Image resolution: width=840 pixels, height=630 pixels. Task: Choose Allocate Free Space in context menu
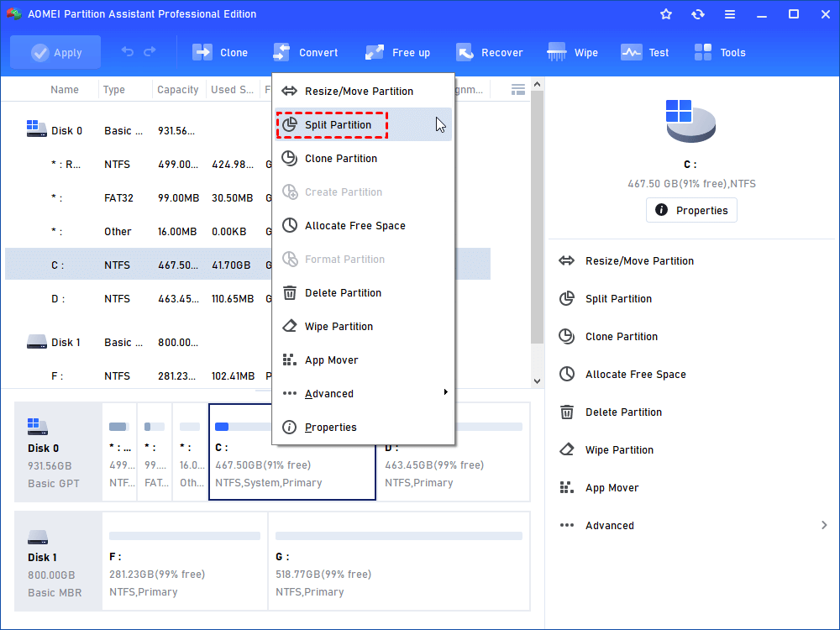tap(363, 225)
